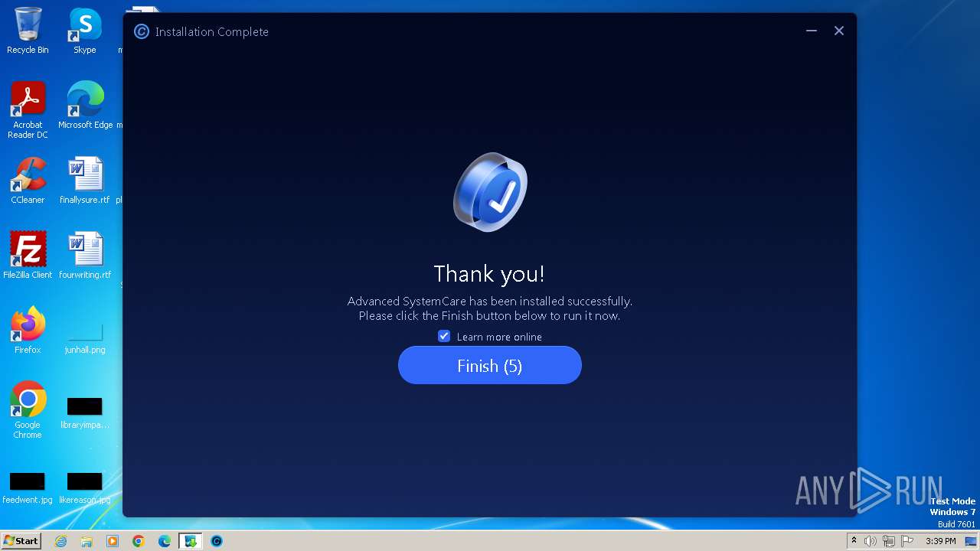The height and width of the screenshot is (551, 980).
Task: Select the fourwriting.rtf file icon
Action: tap(85, 256)
